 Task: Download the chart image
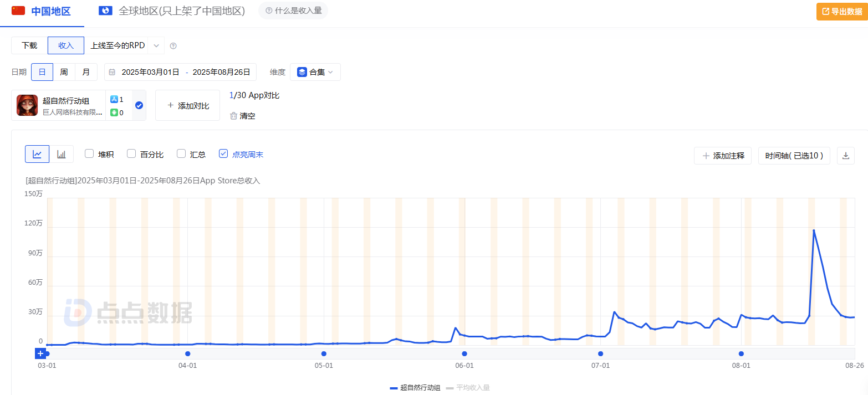point(846,156)
